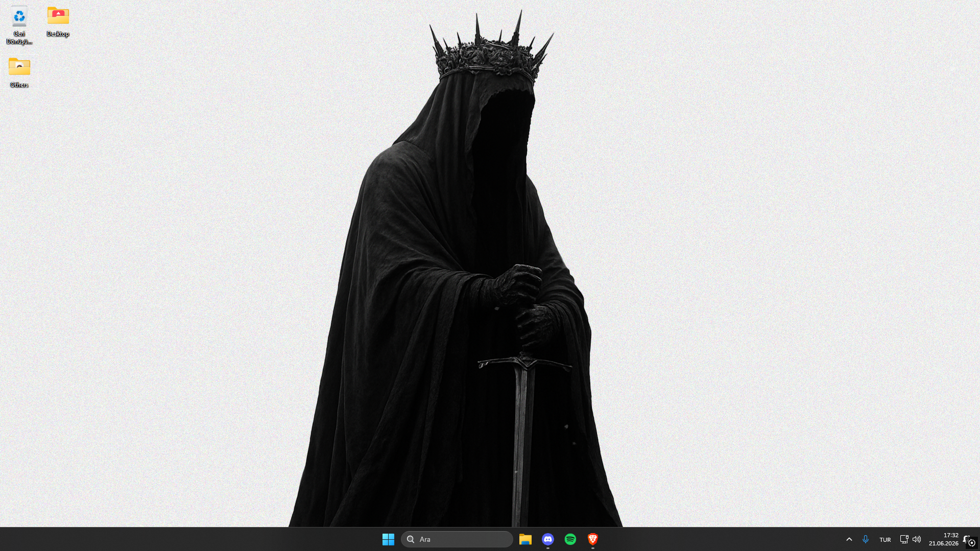Open File Explorer from the taskbar
The image size is (980, 551).
[525, 539]
